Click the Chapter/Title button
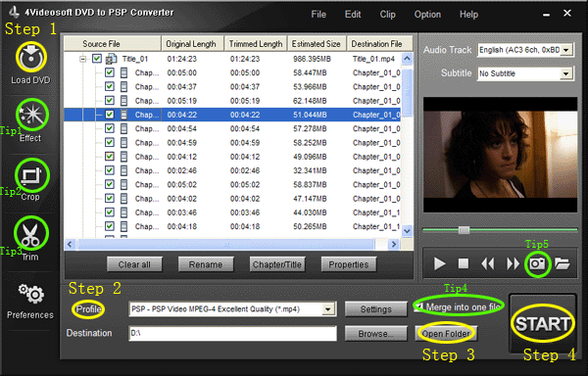Screen dimensions: 588x376 [x=277, y=264]
